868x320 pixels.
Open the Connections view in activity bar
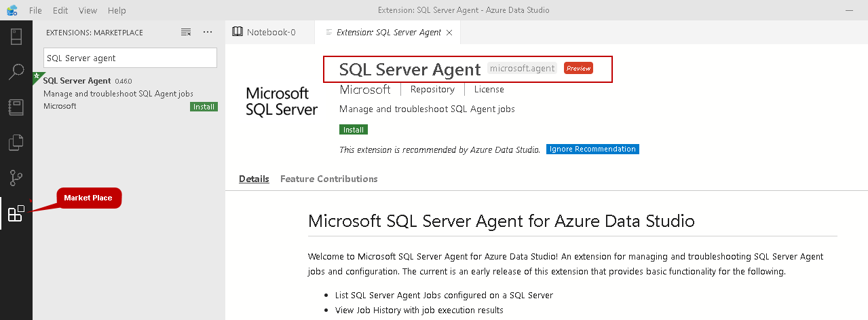coord(16,36)
